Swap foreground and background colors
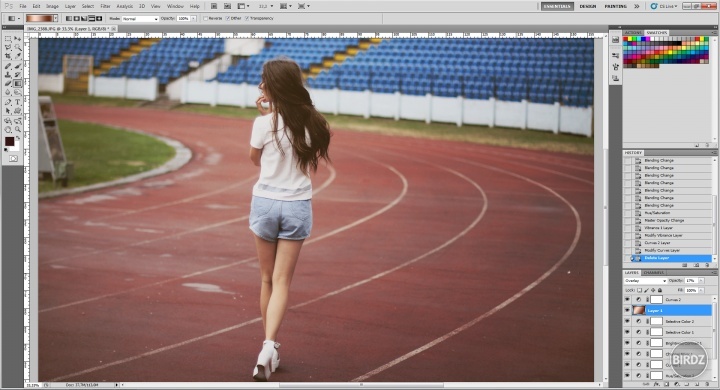The height and width of the screenshot is (390, 720). pyautogui.click(x=18, y=137)
